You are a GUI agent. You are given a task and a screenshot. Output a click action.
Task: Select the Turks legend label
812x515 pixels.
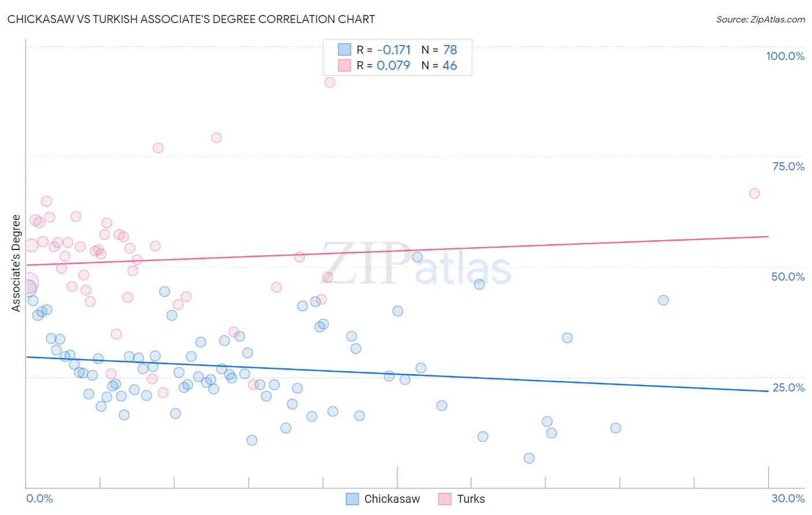click(x=471, y=499)
